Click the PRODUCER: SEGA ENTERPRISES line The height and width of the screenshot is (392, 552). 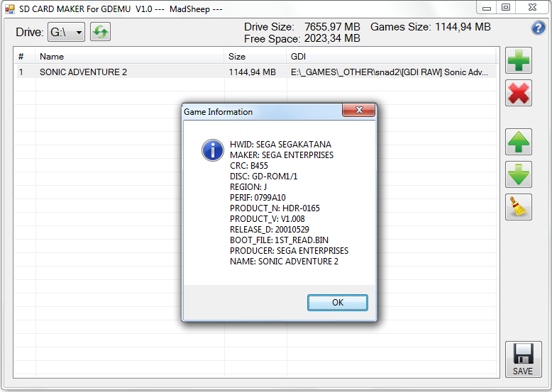[x=289, y=251]
